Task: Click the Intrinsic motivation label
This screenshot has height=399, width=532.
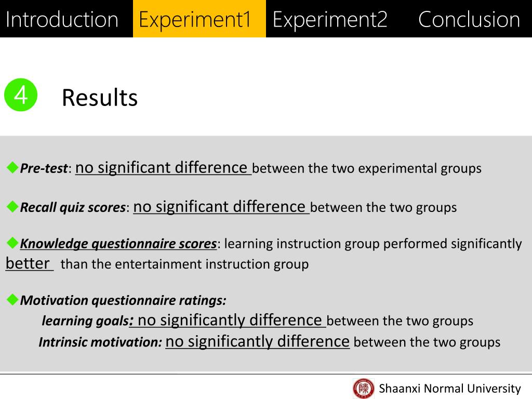Action: pyautogui.click(x=100, y=342)
